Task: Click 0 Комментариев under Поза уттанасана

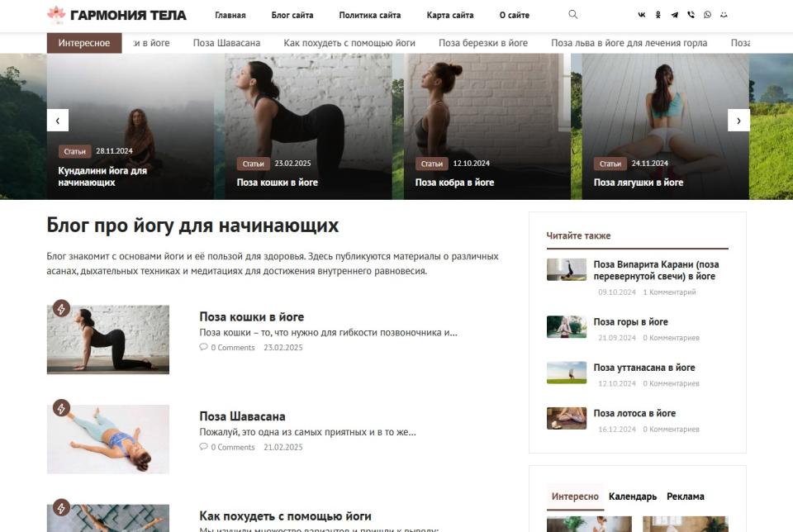Action: [671, 384]
